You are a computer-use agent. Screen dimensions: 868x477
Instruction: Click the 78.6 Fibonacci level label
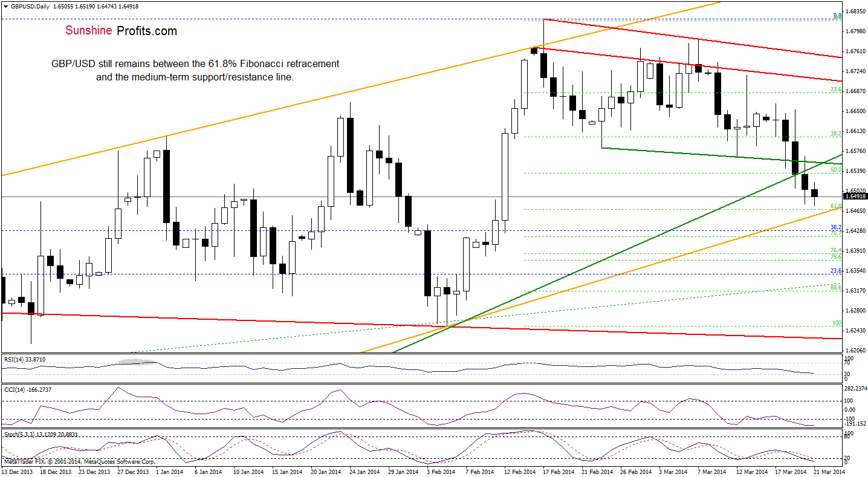click(x=837, y=257)
